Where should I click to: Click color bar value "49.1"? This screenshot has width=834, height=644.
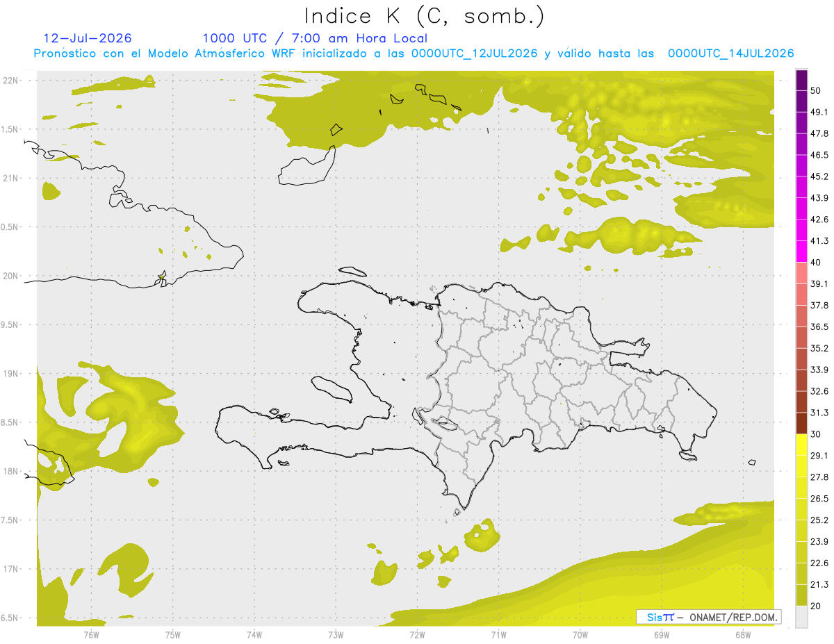tap(819, 112)
